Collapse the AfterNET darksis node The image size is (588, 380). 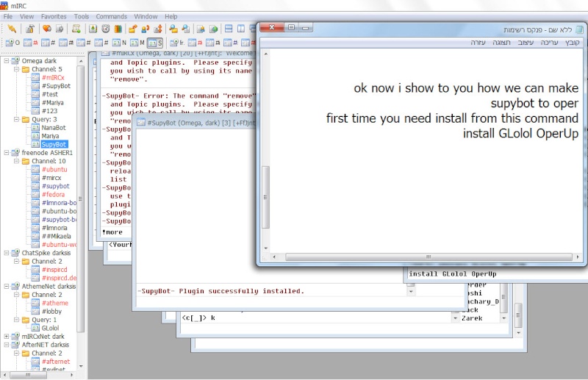tap(7, 345)
